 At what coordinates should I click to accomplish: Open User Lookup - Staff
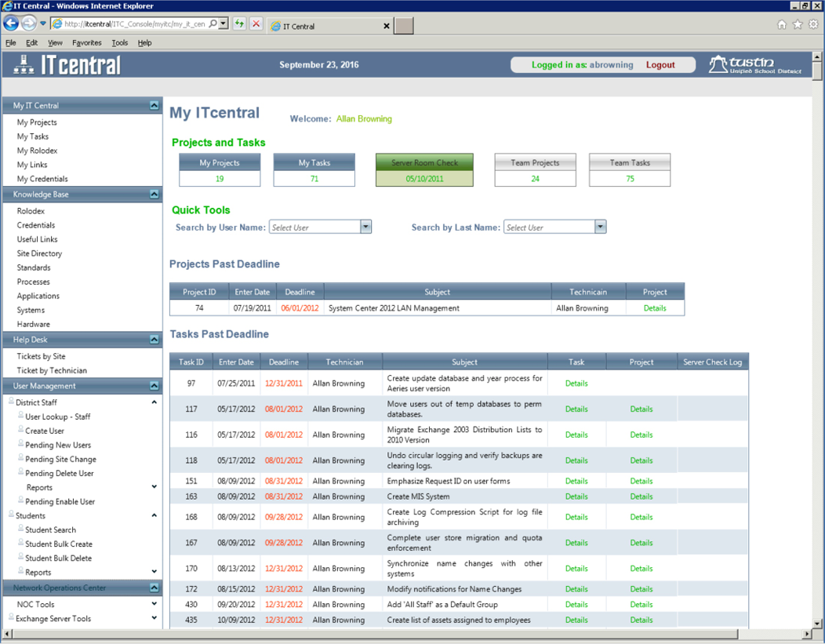pos(58,417)
